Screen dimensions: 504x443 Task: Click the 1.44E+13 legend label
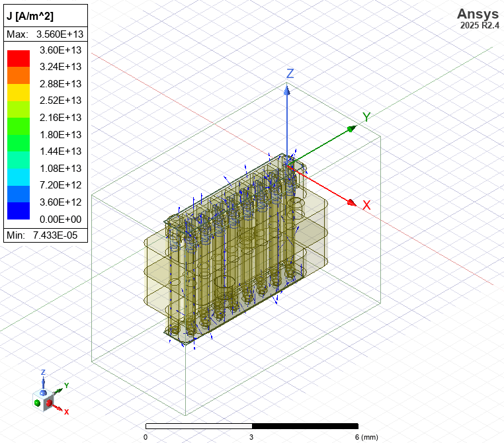60,151
